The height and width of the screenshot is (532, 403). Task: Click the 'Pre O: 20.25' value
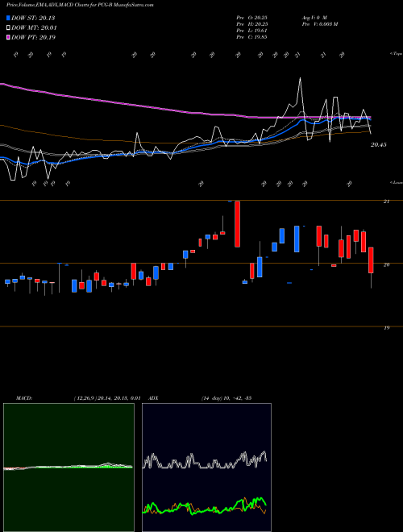251,18
